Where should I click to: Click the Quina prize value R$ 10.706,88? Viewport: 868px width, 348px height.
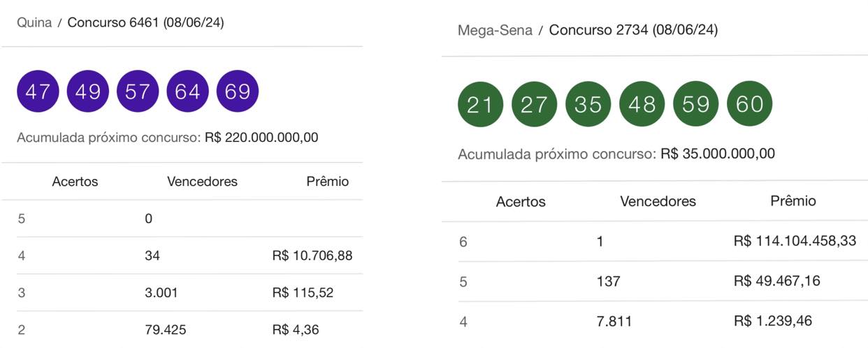click(312, 256)
